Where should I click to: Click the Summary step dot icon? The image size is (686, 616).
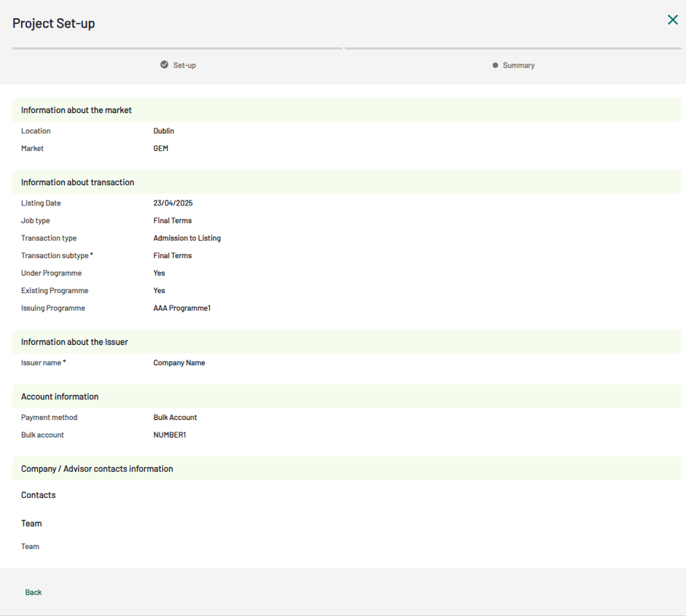496,65
